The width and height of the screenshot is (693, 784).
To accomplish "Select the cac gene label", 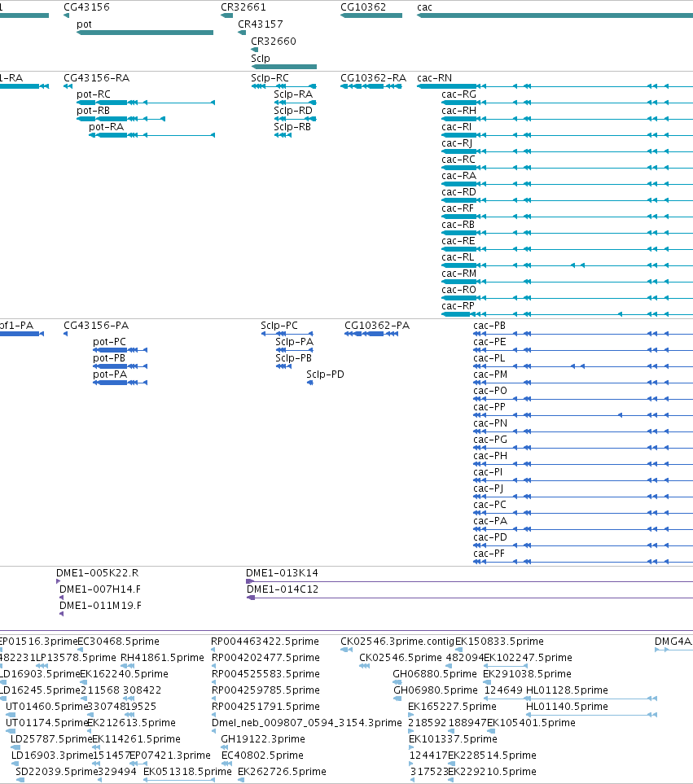I will point(424,7).
